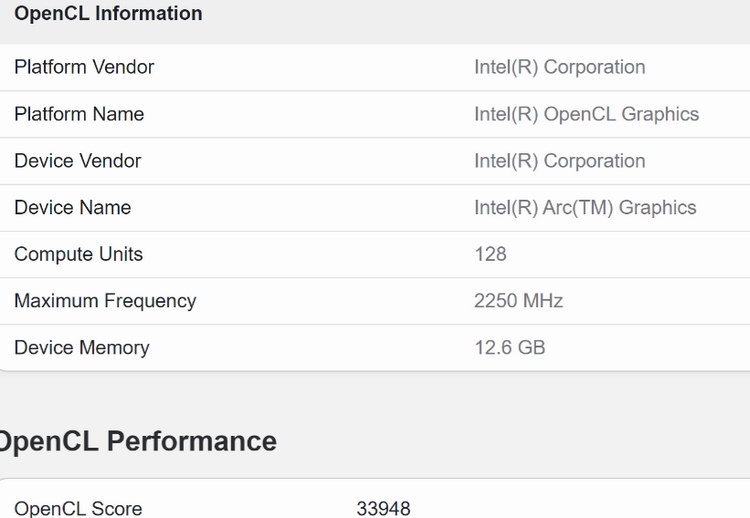Select the Platform Vendor label
750x518 pixels.
pos(84,67)
